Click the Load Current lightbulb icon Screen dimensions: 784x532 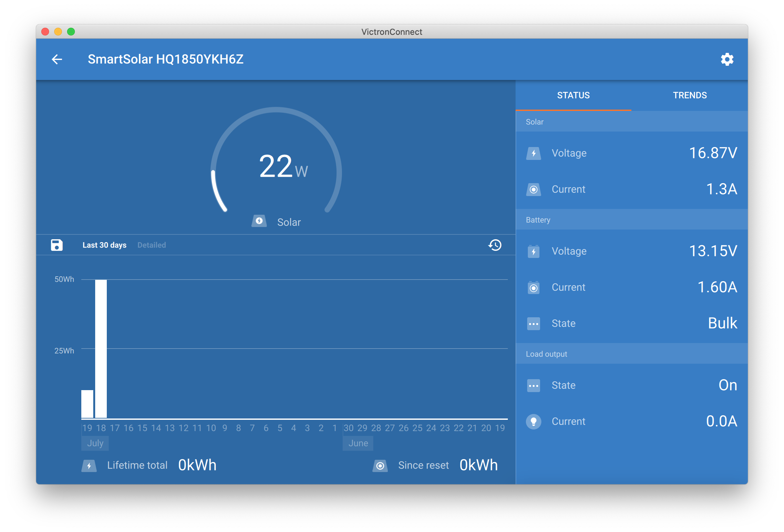(x=533, y=421)
